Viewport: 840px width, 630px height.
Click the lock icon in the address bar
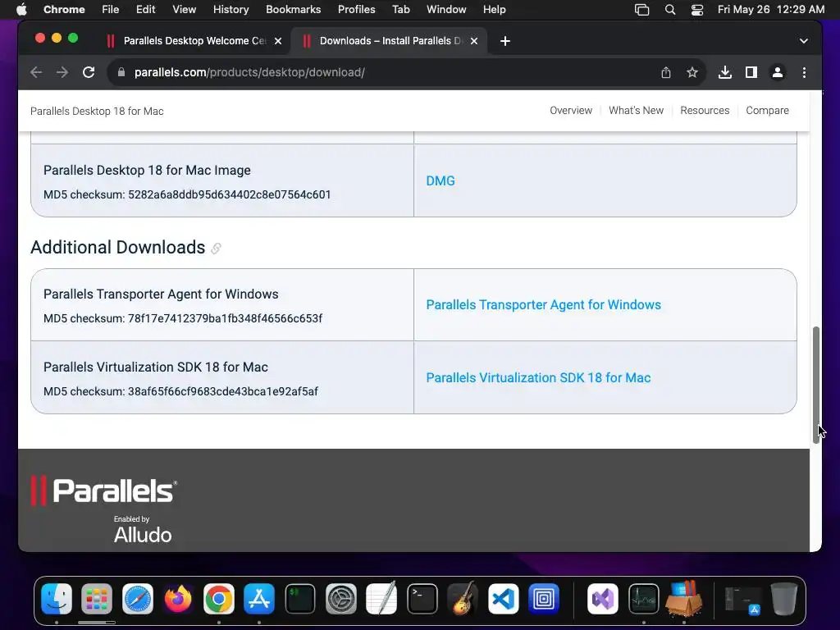(121, 72)
